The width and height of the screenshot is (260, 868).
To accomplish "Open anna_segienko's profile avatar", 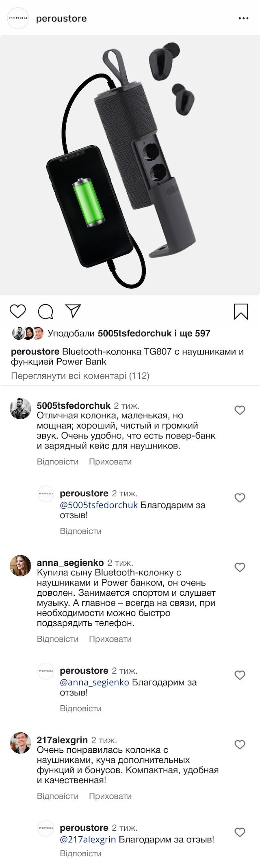I will tap(20, 566).
